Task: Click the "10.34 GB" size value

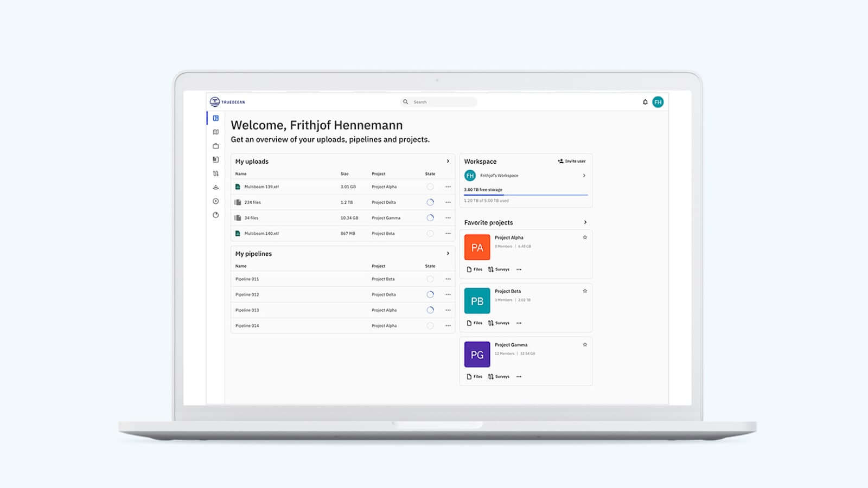Action: click(x=349, y=218)
